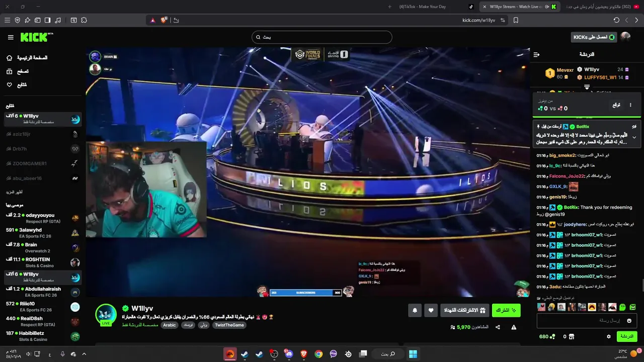Open the chat settings gear icon
644x362 pixels.
point(609,336)
